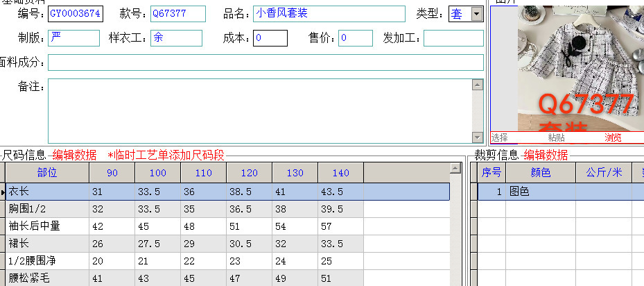Screen dimensions: 644x286
Task: Click the 编号 field GY0003674
Action: [x=76, y=14]
